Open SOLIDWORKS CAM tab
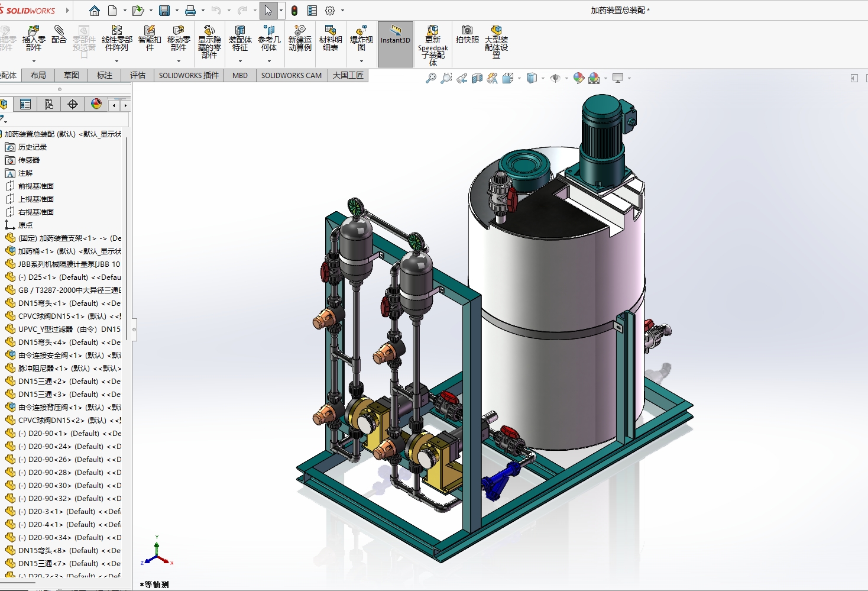 point(292,75)
